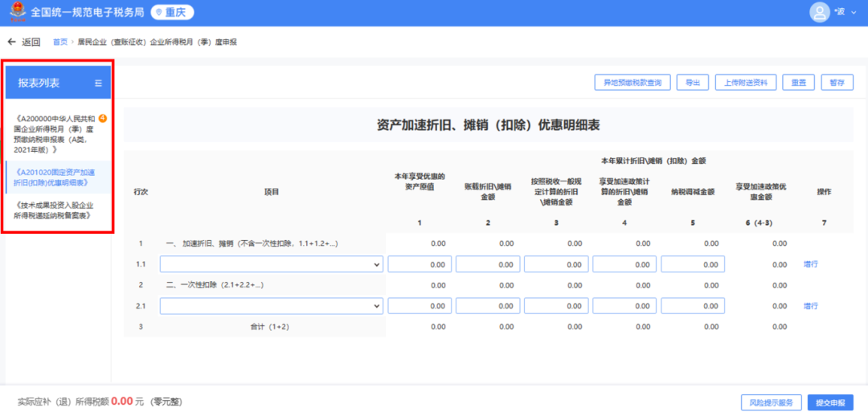Click 增行 link in row 2.1

pyautogui.click(x=810, y=306)
